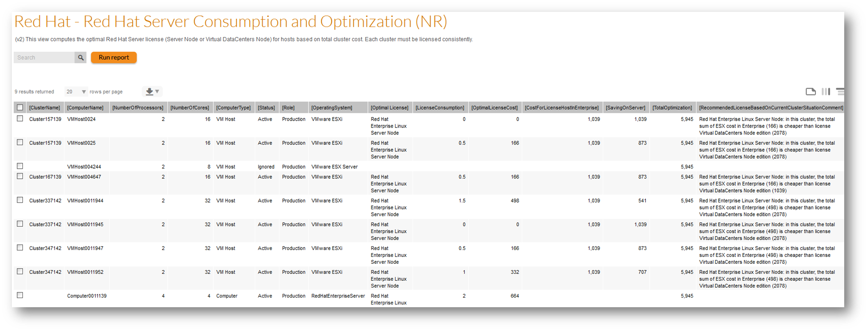Open the rows per page dropdown
The image size is (868, 331).
tap(76, 91)
